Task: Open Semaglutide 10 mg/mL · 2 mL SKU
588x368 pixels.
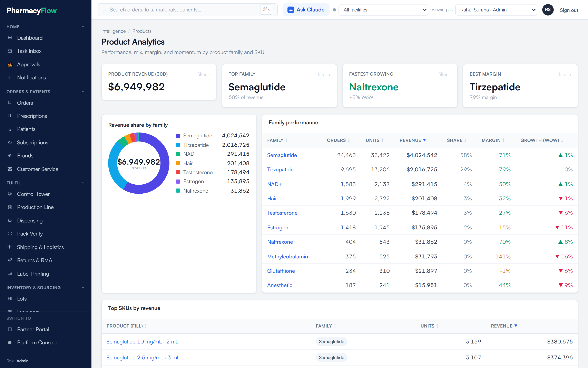Action: (x=142, y=341)
